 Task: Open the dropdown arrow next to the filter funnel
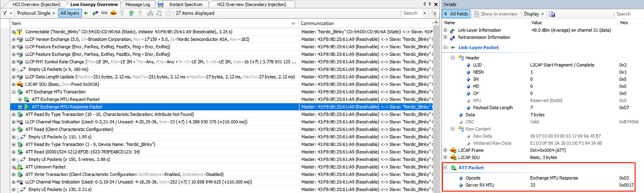coord(11,13)
